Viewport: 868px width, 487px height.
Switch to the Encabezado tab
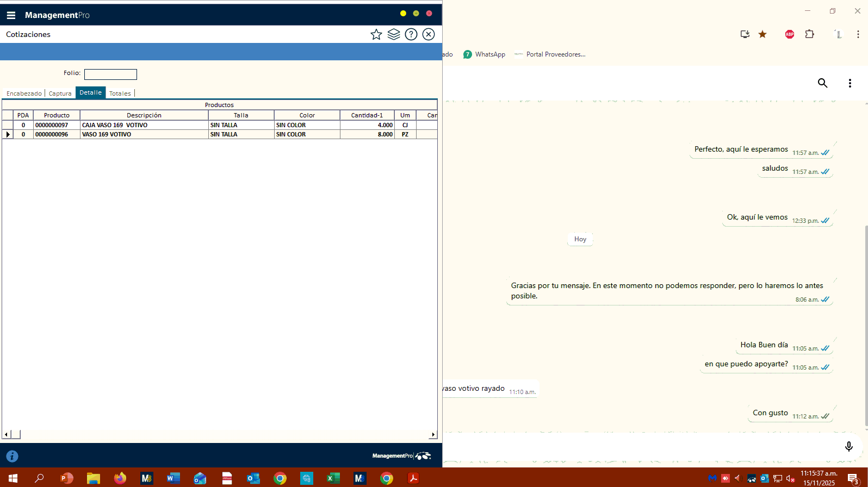(24, 93)
